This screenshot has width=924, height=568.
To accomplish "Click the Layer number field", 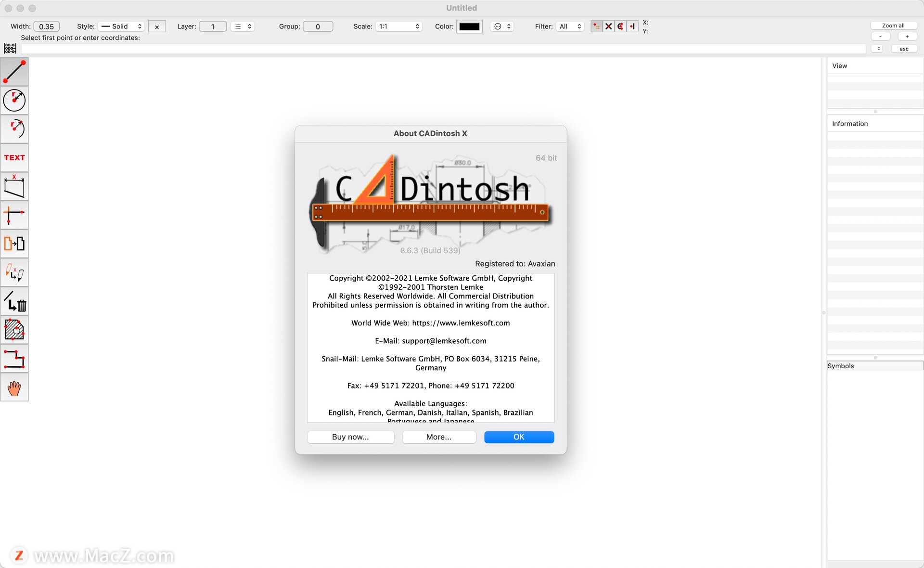I will click(213, 26).
